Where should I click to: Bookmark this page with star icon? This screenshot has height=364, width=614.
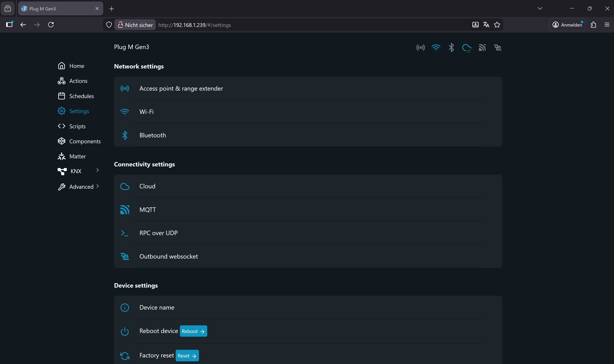point(497,25)
